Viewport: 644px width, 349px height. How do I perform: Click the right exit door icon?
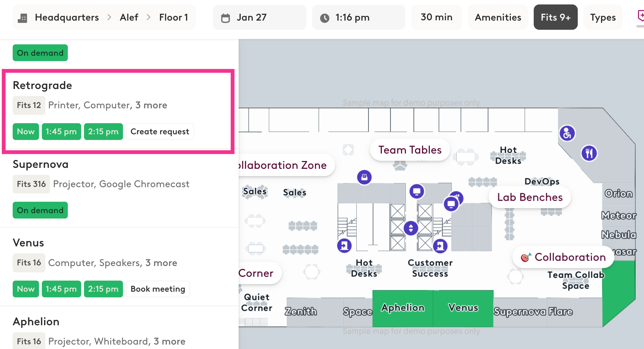(x=440, y=246)
